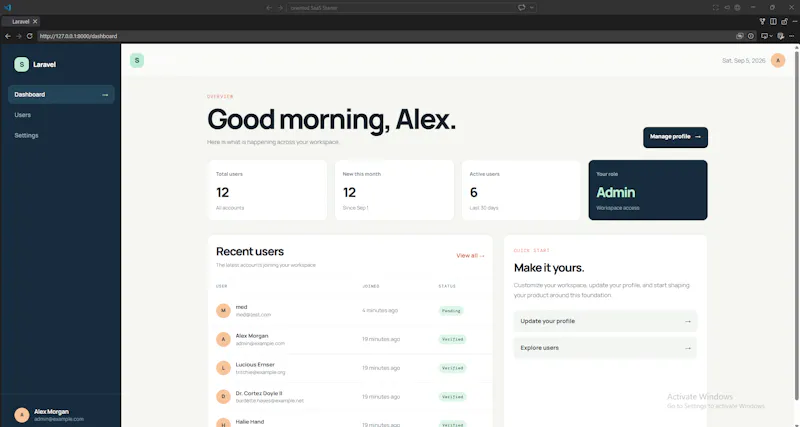The height and width of the screenshot is (427, 800).
Task: Click the browser devtools screen icon
Action: pyautogui.click(x=764, y=36)
